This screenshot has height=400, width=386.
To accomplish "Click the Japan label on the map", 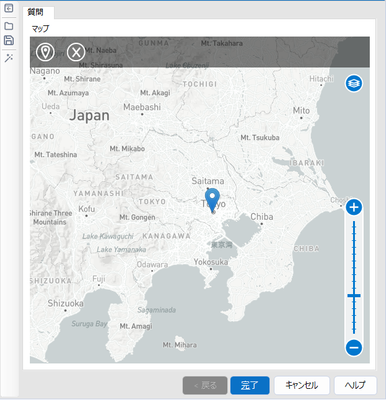I will click(x=89, y=115).
